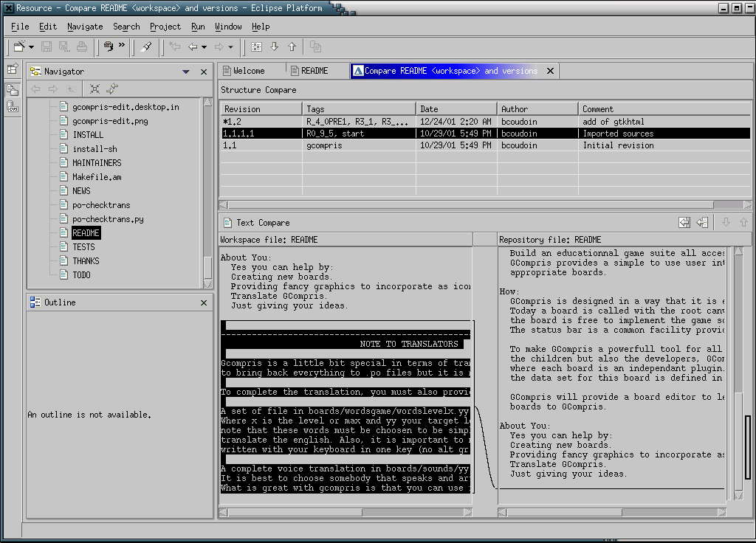Select previous difference in Text Compare pane
This screenshot has height=543, width=756.
click(x=743, y=222)
